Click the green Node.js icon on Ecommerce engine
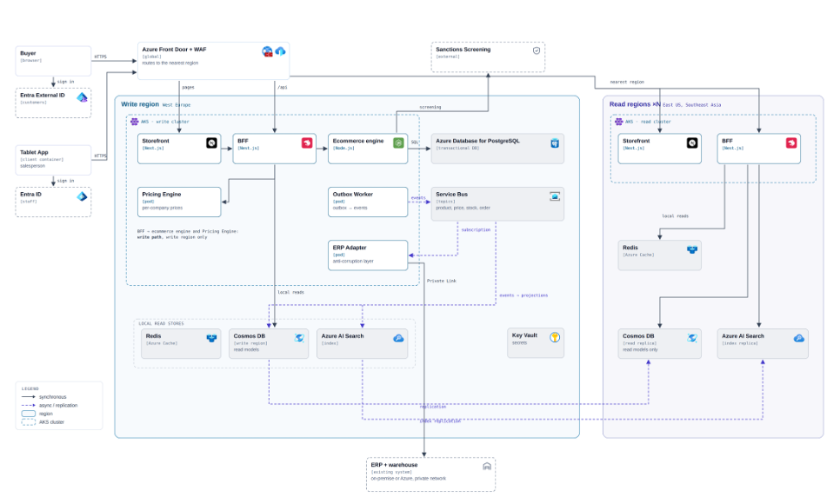Viewport: 840px width, 504px height. click(x=398, y=143)
